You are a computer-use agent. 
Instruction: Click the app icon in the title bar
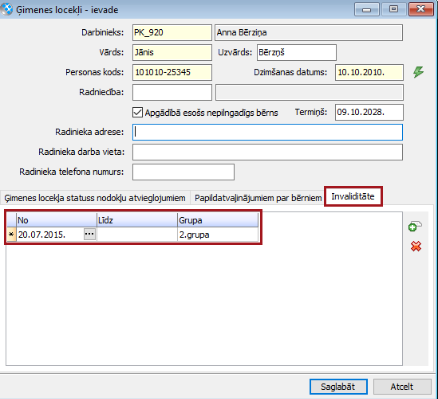(7, 10)
